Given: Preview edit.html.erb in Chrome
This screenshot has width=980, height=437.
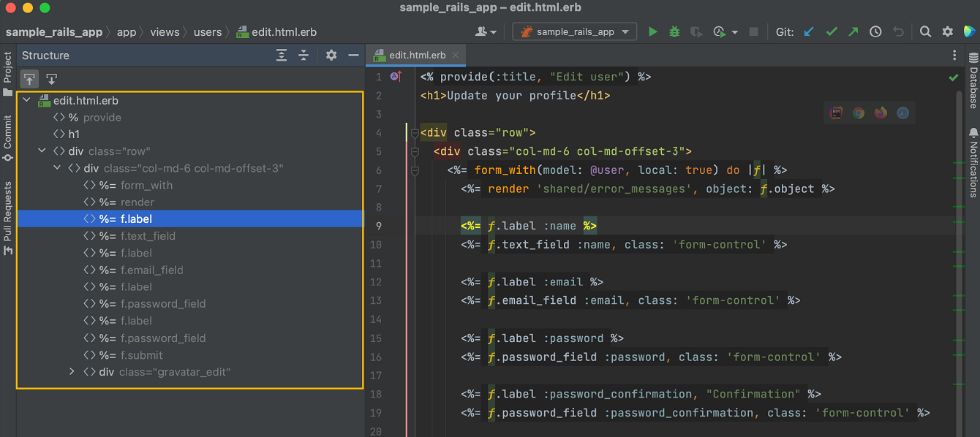Looking at the screenshot, I should [859, 112].
